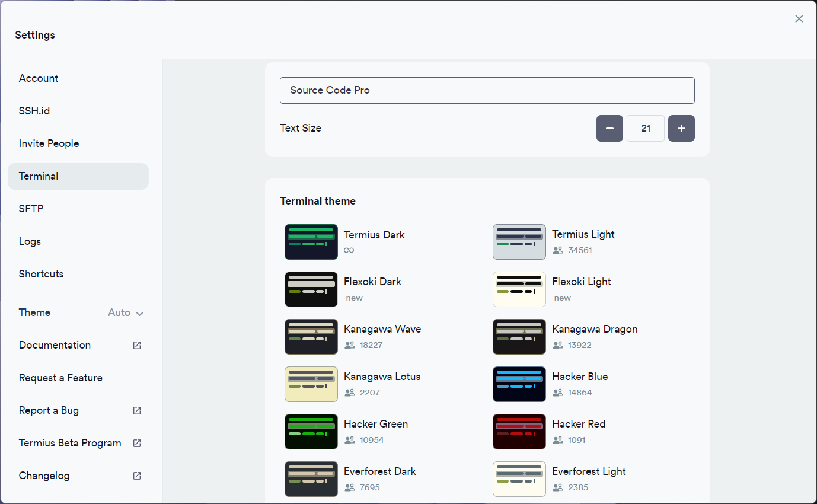This screenshot has width=817, height=504.
Task: Click the infinity icon under Termius Dark
Action: tap(349, 250)
